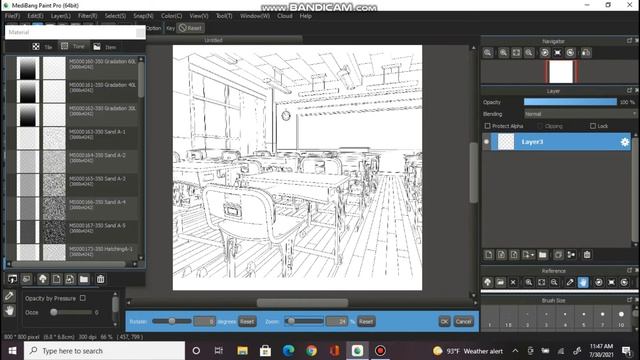The width and height of the screenshot is (640, 360).
Task: Zoom in on Reference panel
Action: coord(529,282)
